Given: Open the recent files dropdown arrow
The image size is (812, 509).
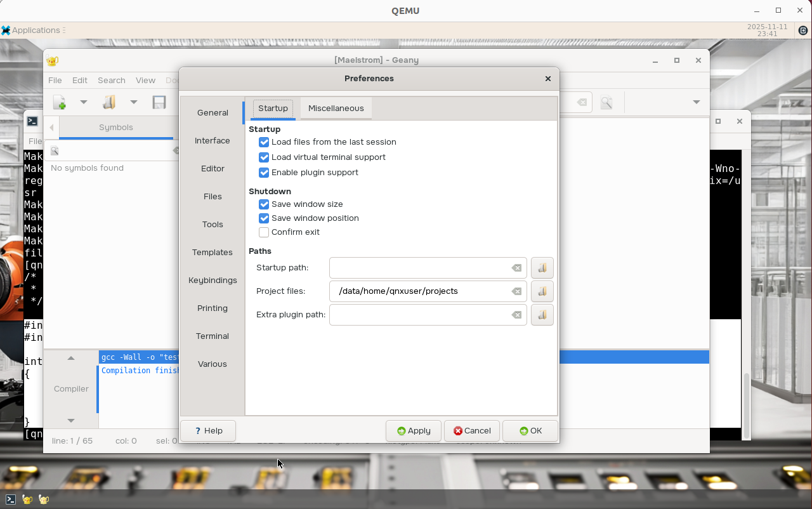Looking at the screenshot, I should pos(133,102).
